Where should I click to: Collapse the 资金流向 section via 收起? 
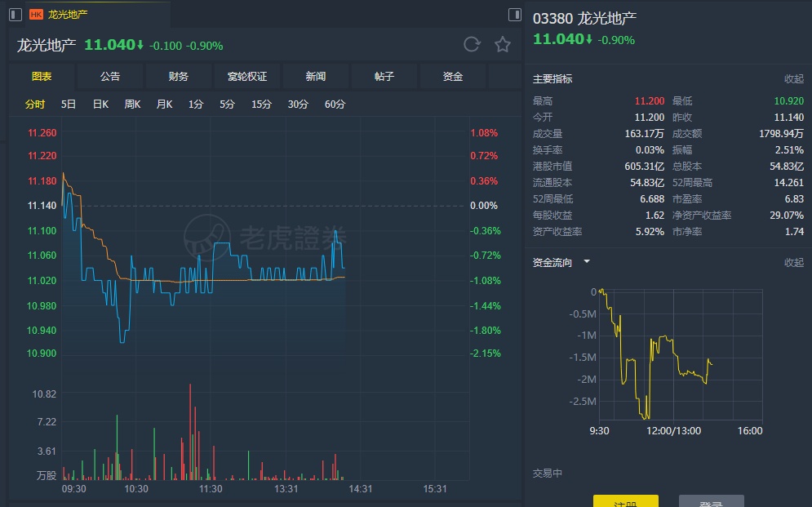coord(793,263)
